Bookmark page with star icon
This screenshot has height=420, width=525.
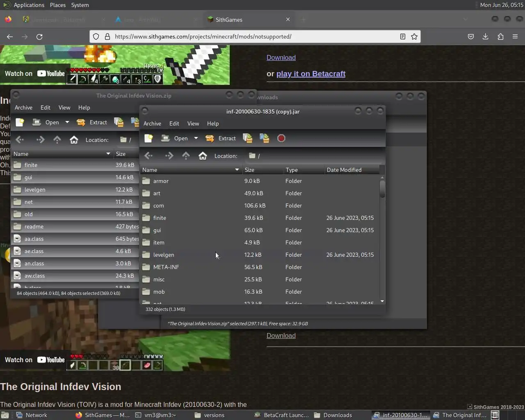click(x=414, y=37)
